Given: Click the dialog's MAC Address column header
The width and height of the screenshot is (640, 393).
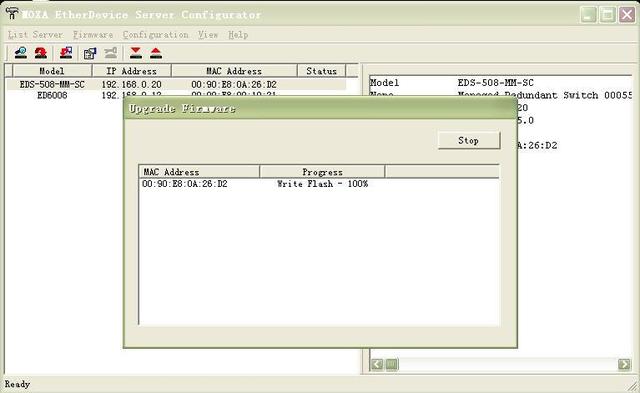Looking at the screenshot, I should click(199, 172).
